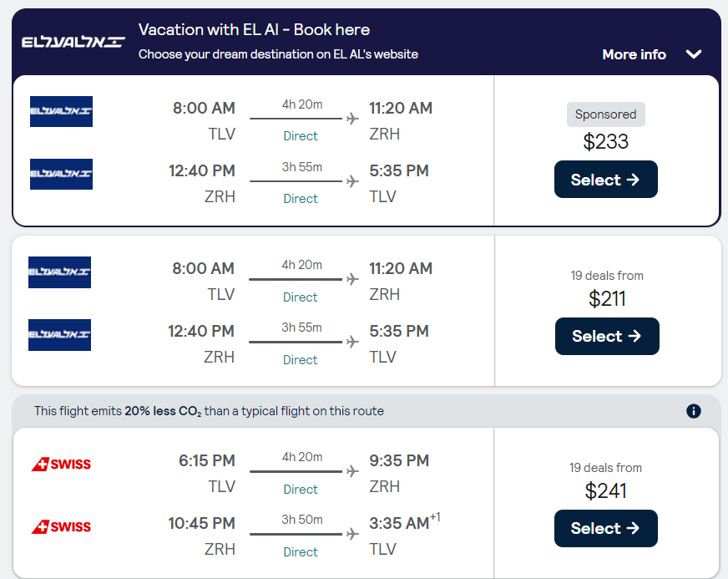Click the 19 deals from $211 price
This screenshot has width=728, height=579.
point(607,298)
